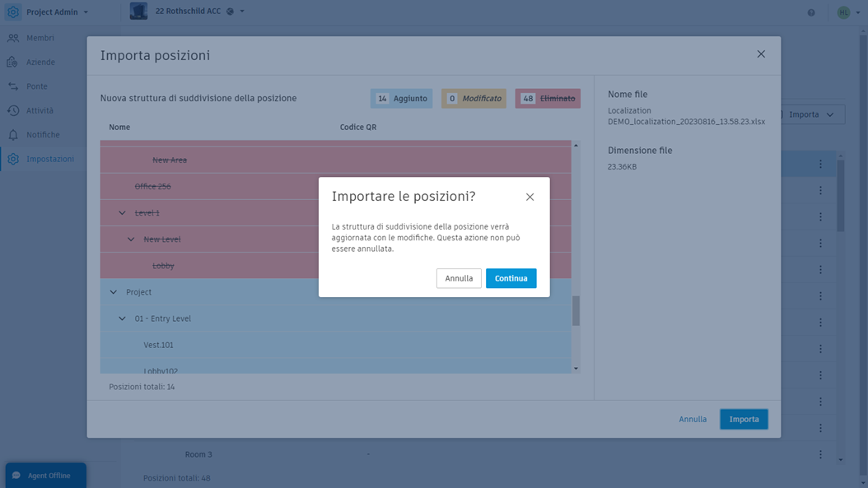Click Continua to confirm the import
The width and height of the screenshot is (868, 488).
[x=511, y=278]
